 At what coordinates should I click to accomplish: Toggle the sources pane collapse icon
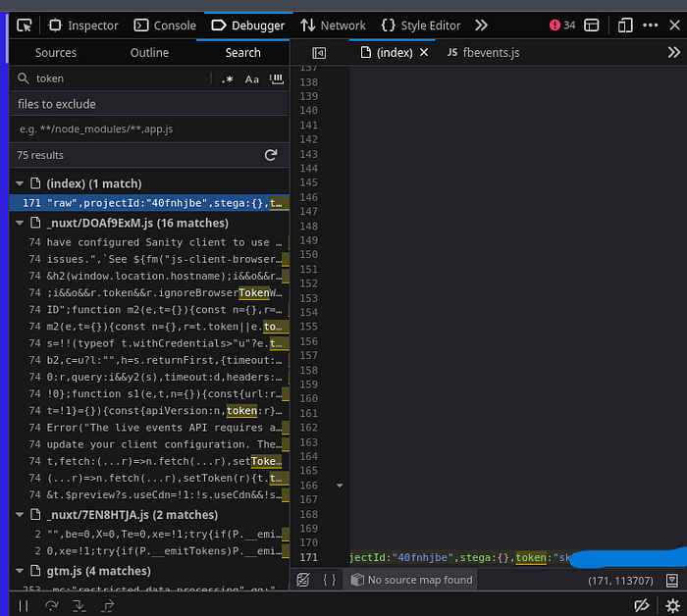point(319,53)
